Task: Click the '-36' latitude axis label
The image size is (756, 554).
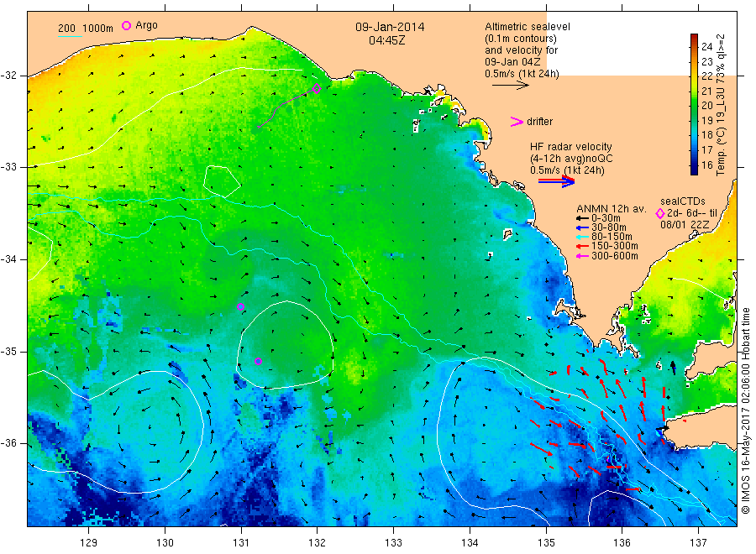Action: 8,443
